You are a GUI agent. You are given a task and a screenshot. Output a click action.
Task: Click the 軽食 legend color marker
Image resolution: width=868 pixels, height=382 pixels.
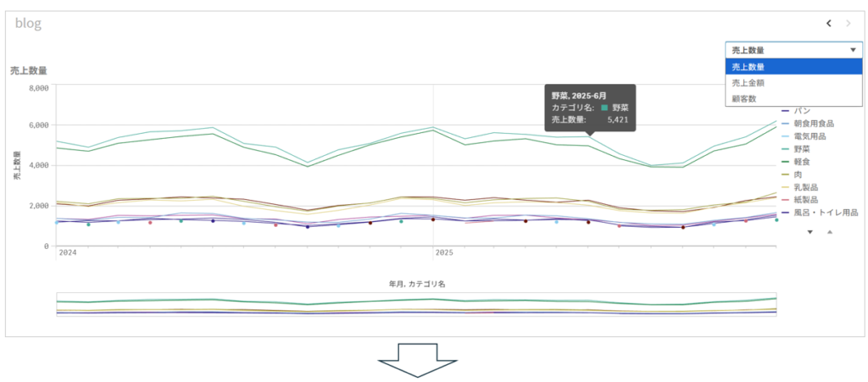tap(785, 162)
